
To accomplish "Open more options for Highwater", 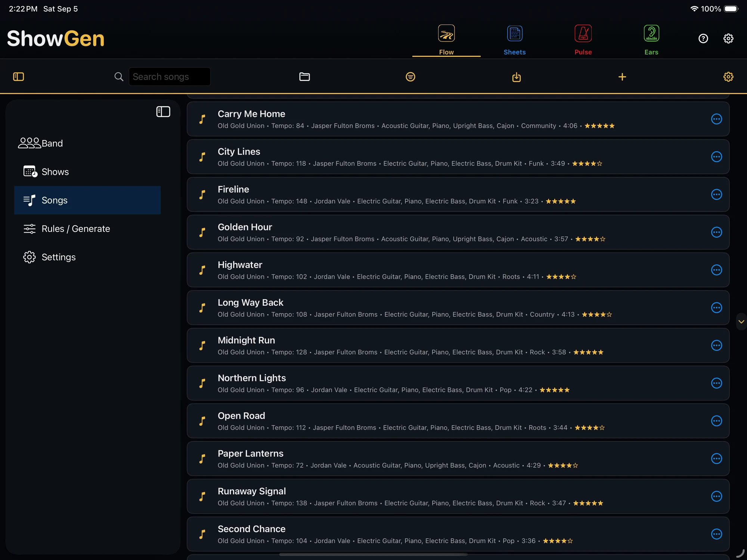I will pyautogui.click(x=716, y=270).
